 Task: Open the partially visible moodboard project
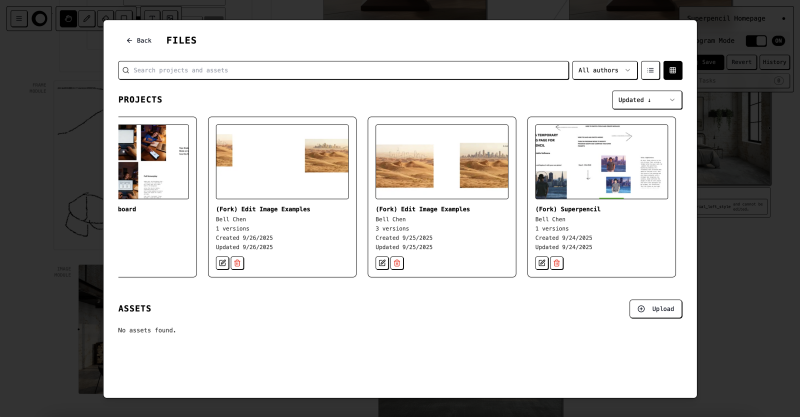point(153,161)
